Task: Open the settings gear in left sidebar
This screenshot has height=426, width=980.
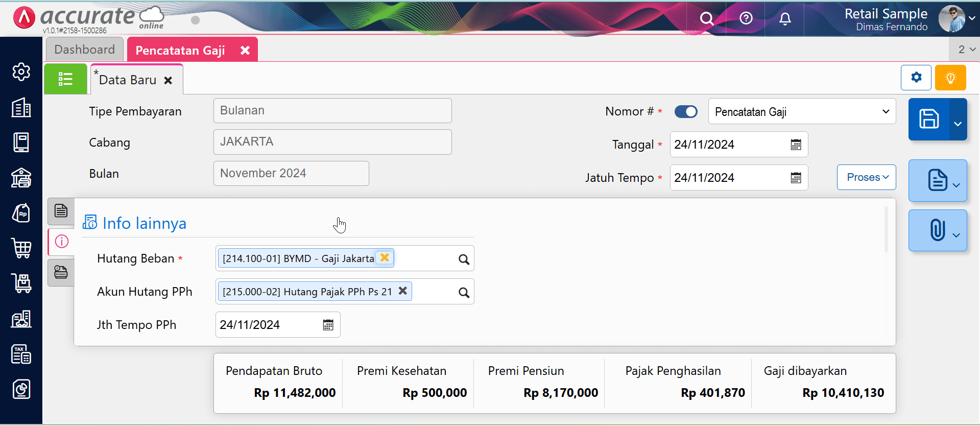Action: (21, 72)
